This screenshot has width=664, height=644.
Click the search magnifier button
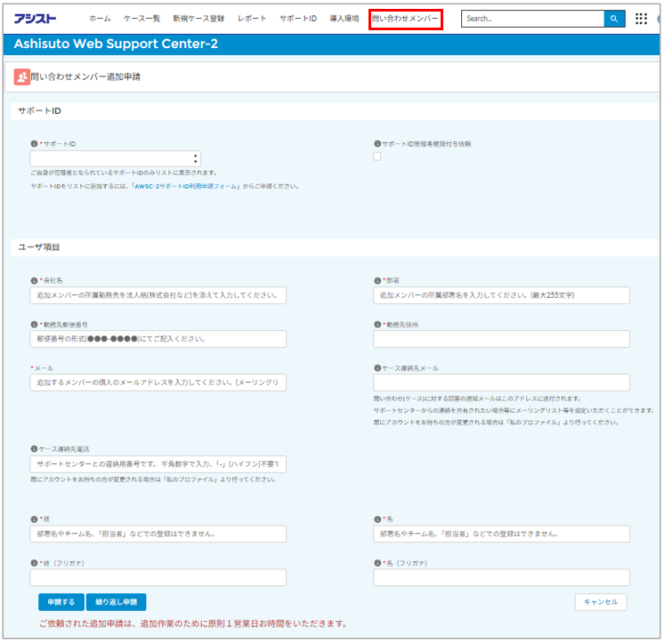pyautogui.click(x=614, y=19)
